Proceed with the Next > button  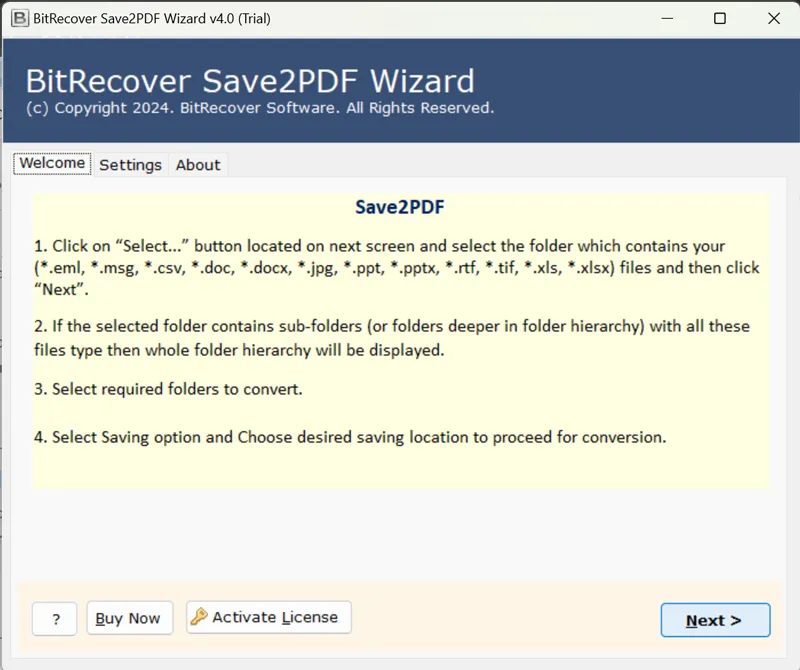point(715,620)
